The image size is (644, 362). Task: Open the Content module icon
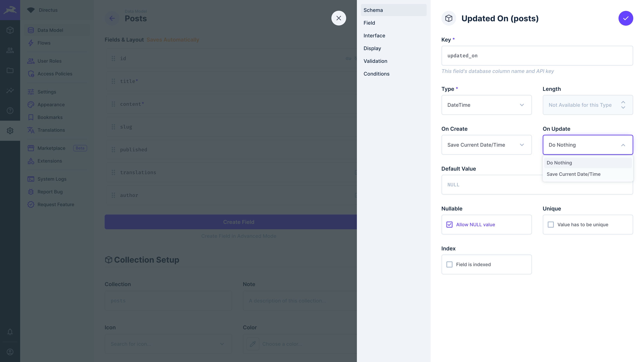click(10, 30)
